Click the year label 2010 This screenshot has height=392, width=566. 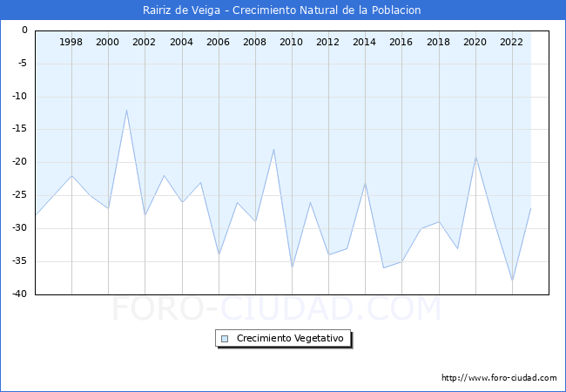click(291, 42)
